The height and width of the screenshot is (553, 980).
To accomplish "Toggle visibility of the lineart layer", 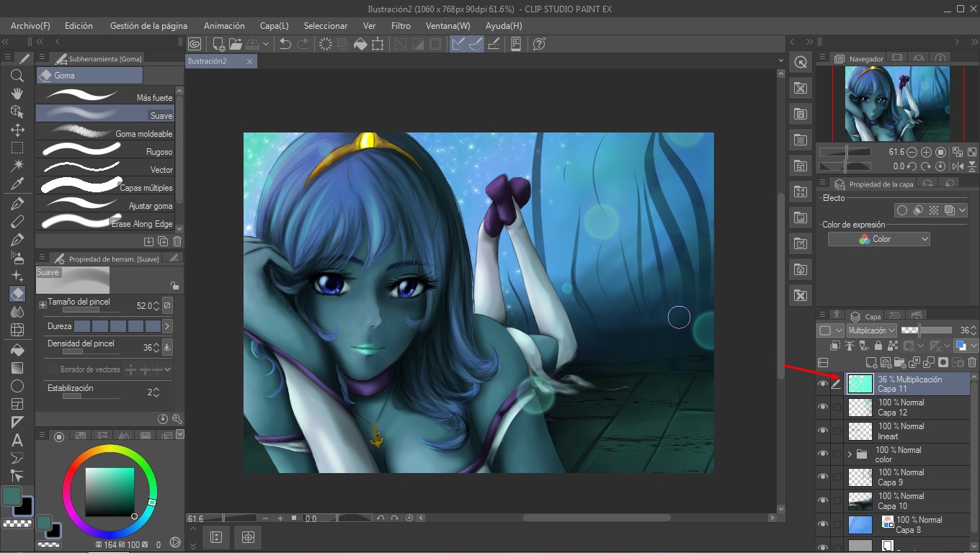I will pos(823,431).
